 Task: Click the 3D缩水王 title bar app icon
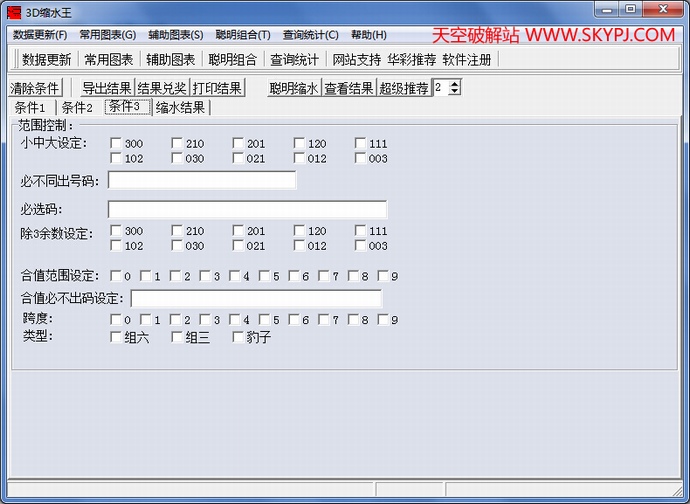(x=13, y=10)
